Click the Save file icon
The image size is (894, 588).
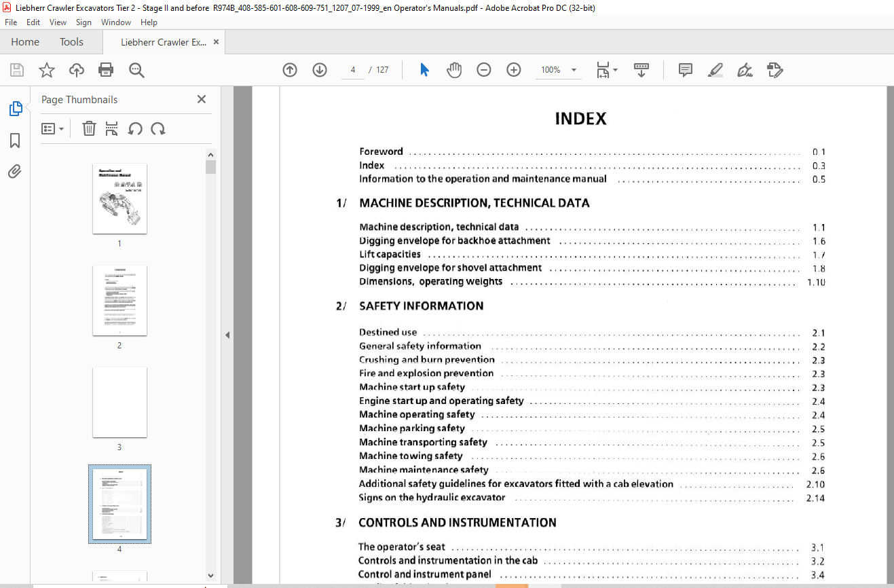pos(17,70)
